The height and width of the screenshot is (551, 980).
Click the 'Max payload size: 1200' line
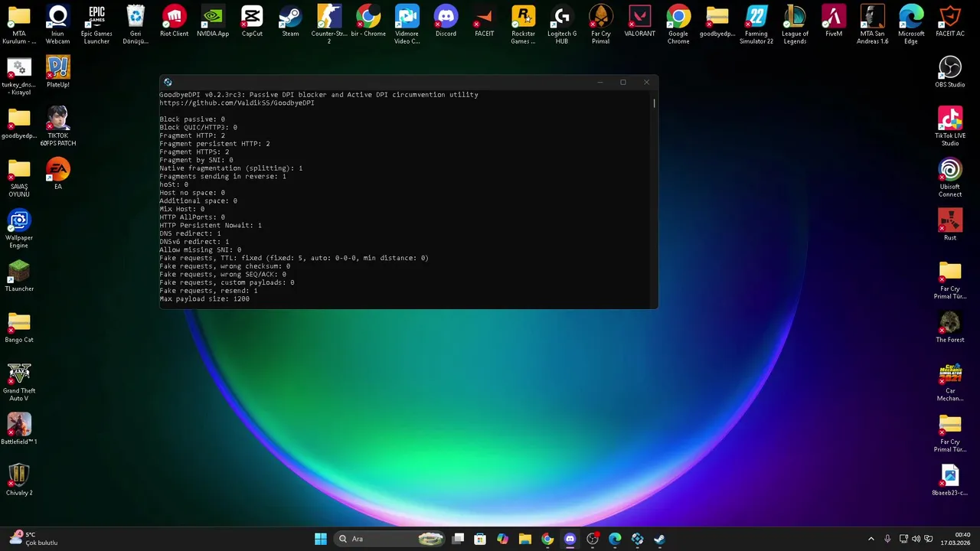(x=204, y=298)
